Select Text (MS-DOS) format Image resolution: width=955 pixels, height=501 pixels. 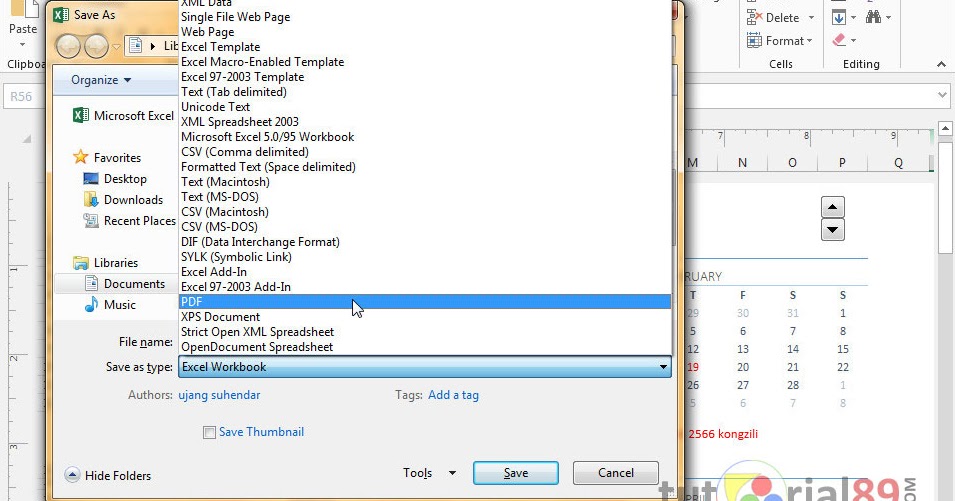(x=425, y=197)
